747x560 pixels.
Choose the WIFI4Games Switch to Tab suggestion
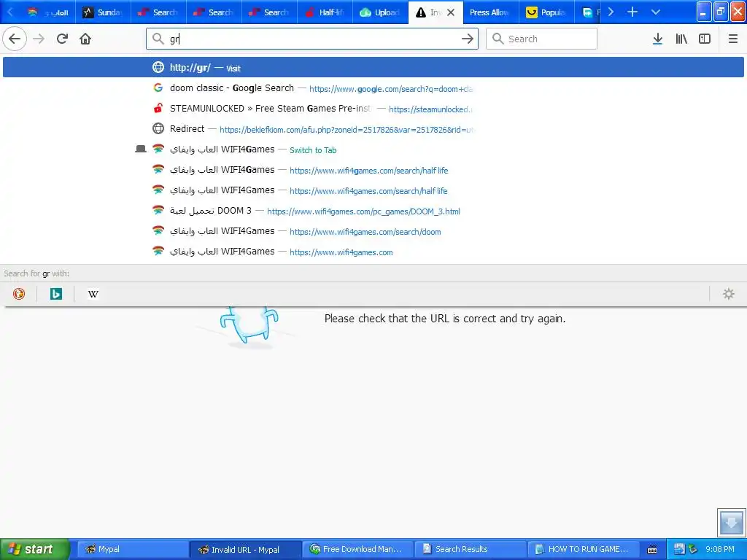click(x=373, y=149)
